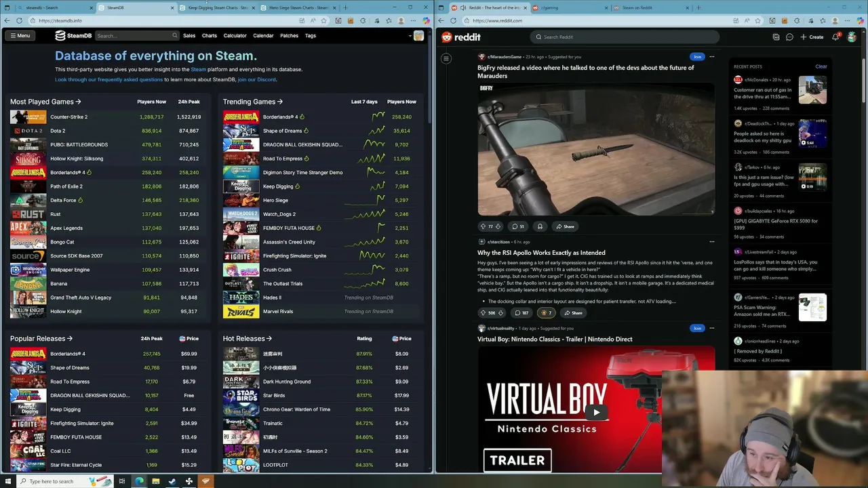
Task: Refresh the SteamDB browser window
Action: (x=20, y=20)
